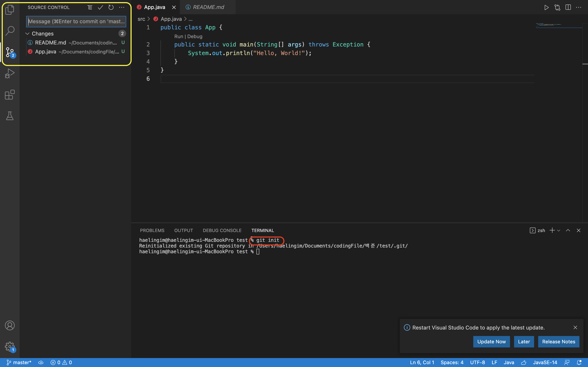Screen dimensions: 588x367
Task: Open the Explorer view in activity bar
Action: click(10, 10)
